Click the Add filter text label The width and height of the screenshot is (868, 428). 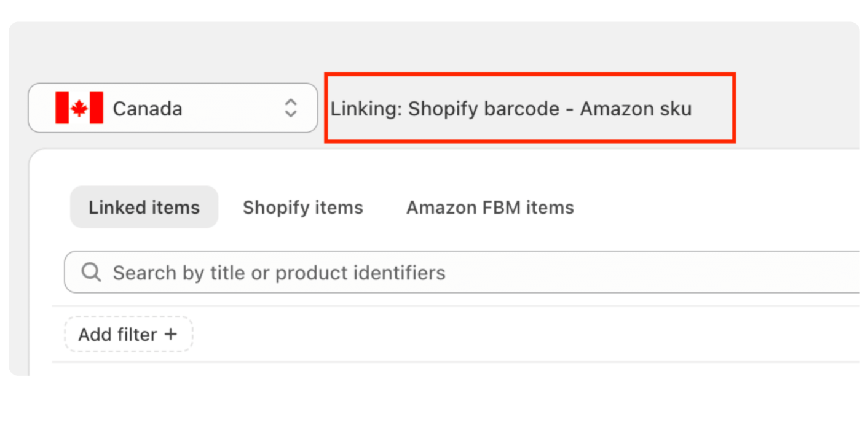point(117,335)
